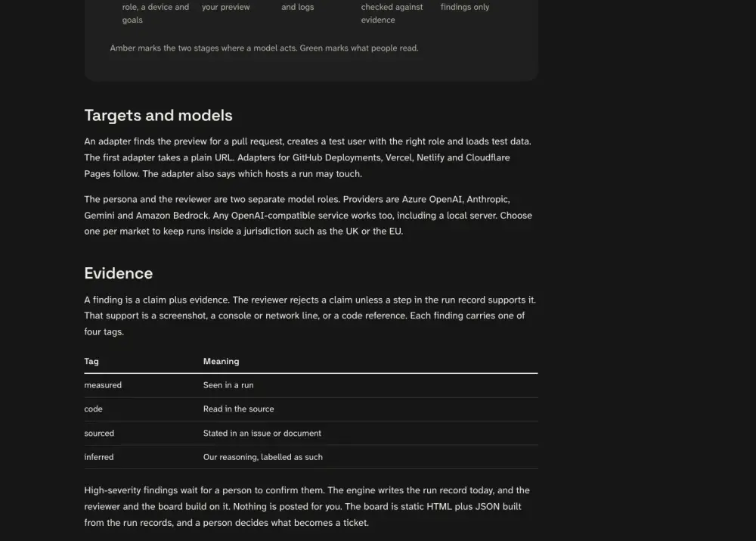Click the paragraph starting 'High-severity findings wait'
The image size is (756, 541).
307,506
